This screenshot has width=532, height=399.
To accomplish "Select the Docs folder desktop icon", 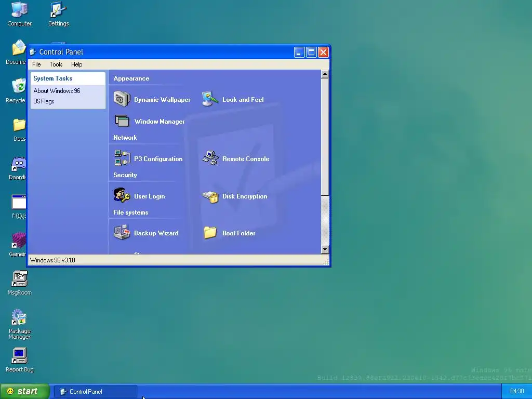I will 19,125.
